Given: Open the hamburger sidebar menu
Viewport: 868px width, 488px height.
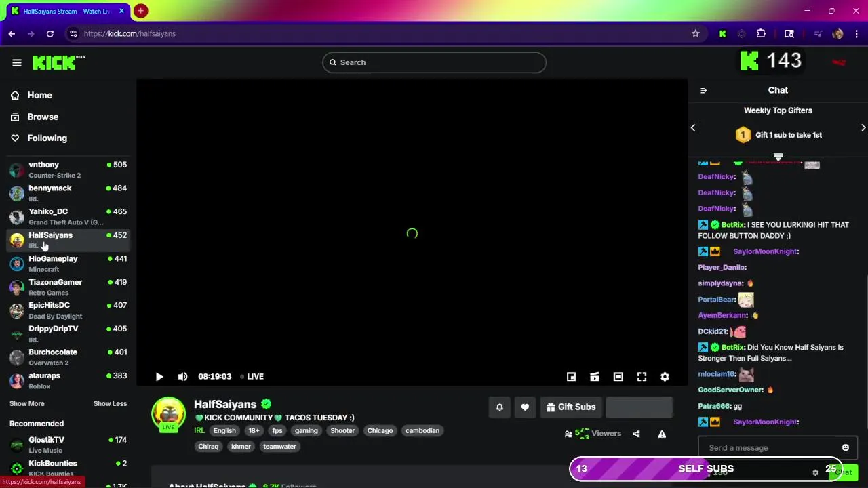Looking at the screenshot, I should 17,62.
